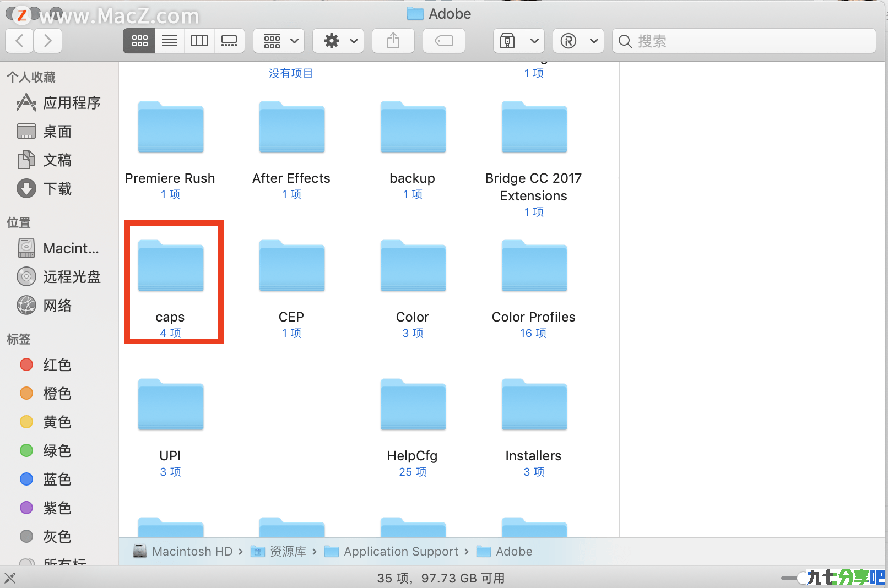The height and width of the screenshot is (588, 888).
Task: Click the Adobe window title folder icon
Action: [x=415, y=14]
